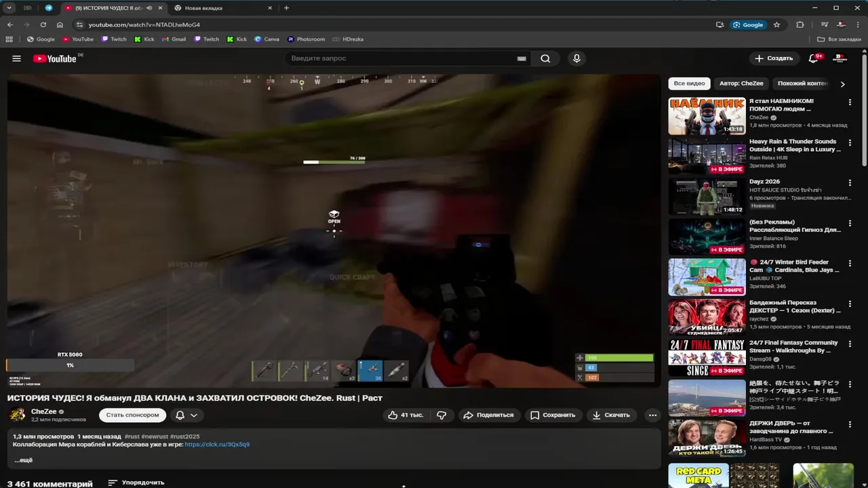Open 24/7 Final Fantasy Community Stream thumbnail
The image size is (868, 488).
tap(707, 358)
